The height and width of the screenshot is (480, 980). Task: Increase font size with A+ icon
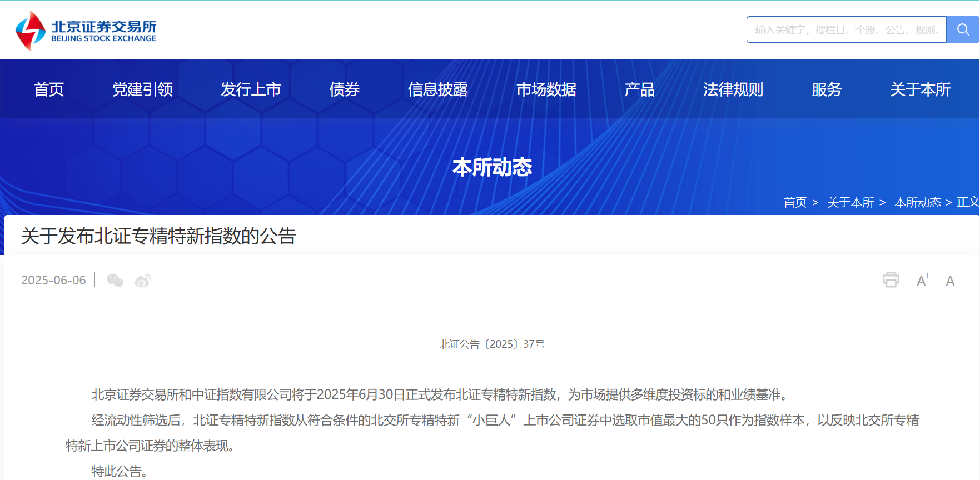coord(922,281)
